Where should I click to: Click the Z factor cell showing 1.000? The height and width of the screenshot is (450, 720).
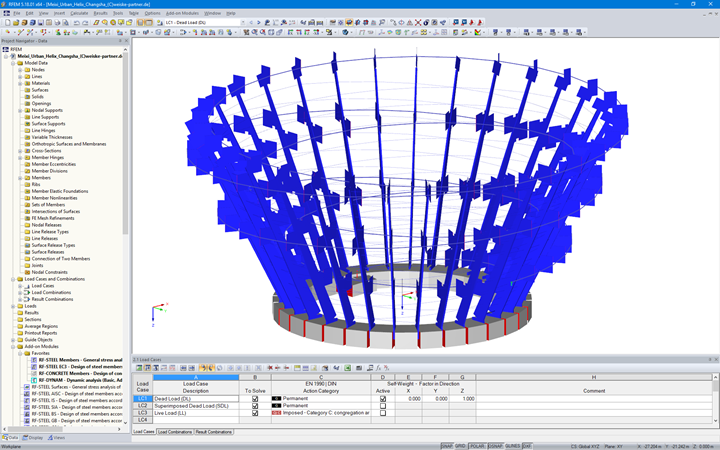[462, 399]
